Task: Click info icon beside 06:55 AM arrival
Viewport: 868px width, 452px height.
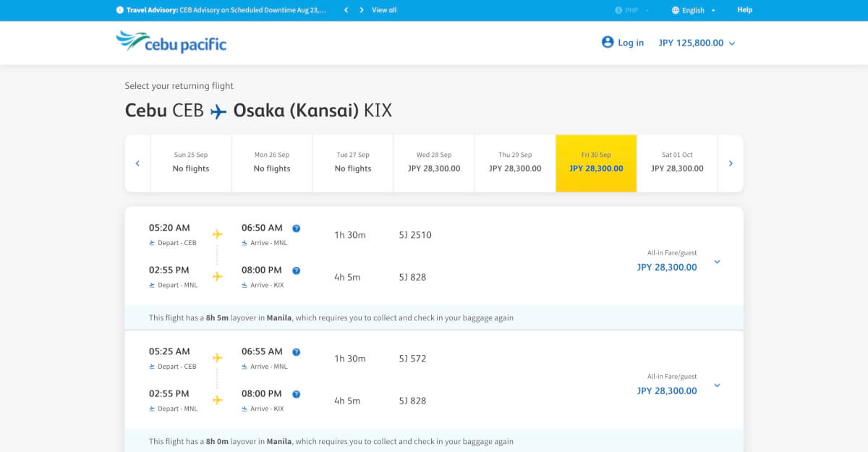Action: (x=296, y=352)
